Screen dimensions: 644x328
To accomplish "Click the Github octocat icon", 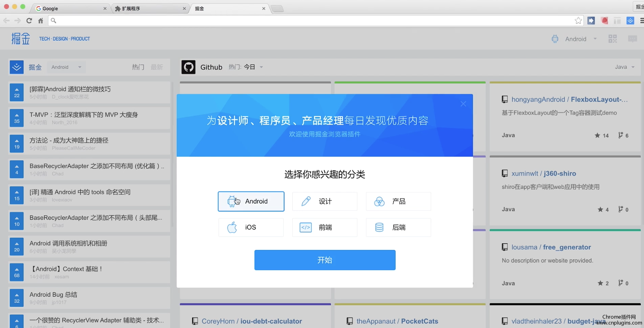I will point(188,67).
